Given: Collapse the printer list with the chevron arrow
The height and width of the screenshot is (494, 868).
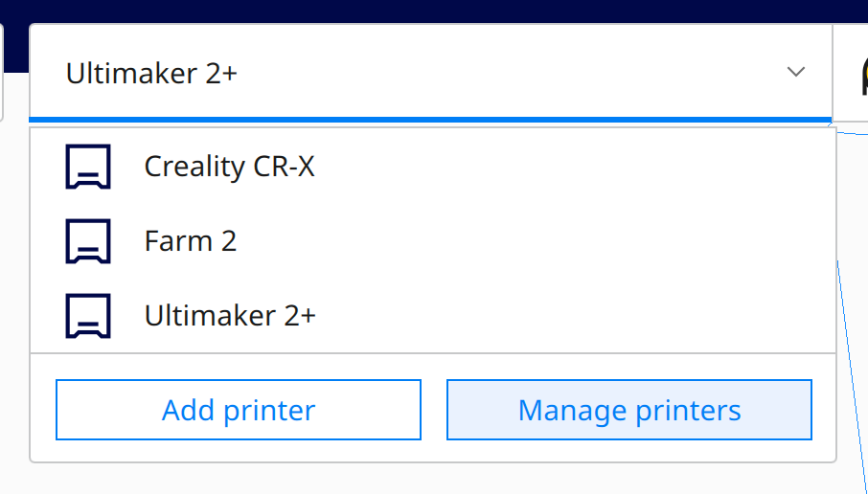Looking at the screenshot, I should [795, 72].
